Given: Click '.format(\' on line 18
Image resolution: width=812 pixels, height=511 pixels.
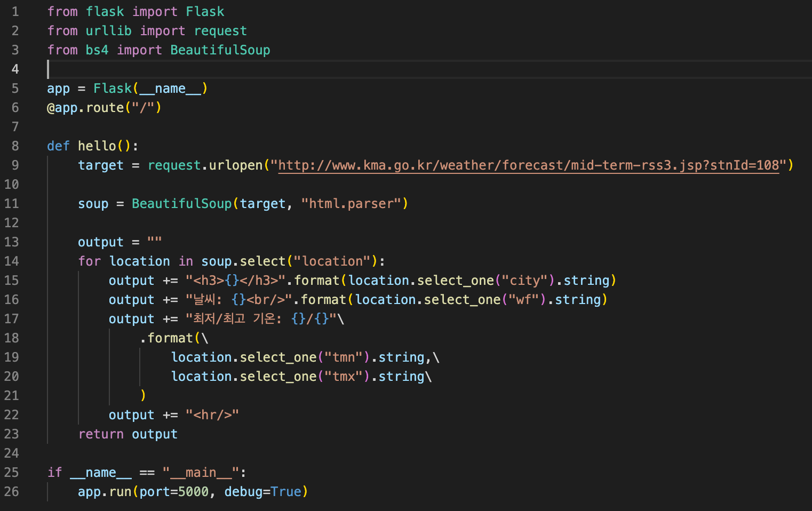Looking at the screenshot, I should coord(174,338).
